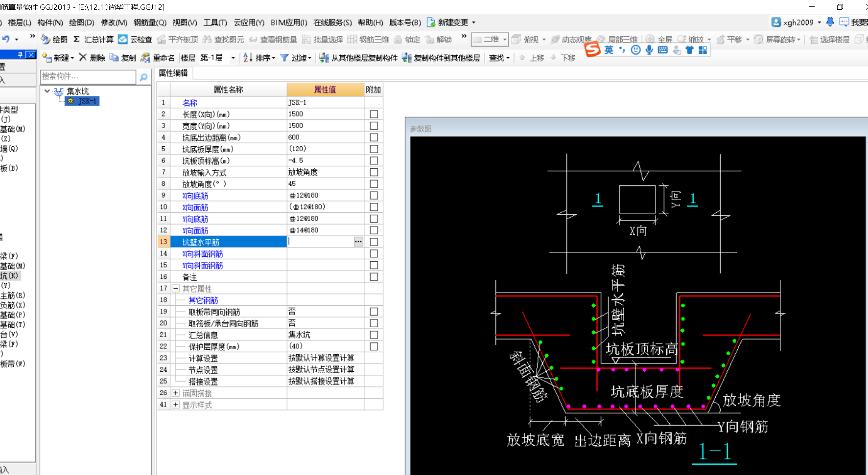868x475 pixels.
Task: Click the 复制 copy icon
Action: 114,58
